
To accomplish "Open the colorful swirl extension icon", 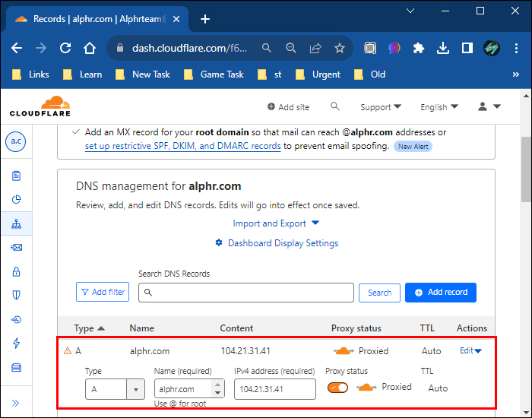I will pyautogui.click(x=394, y=48).
